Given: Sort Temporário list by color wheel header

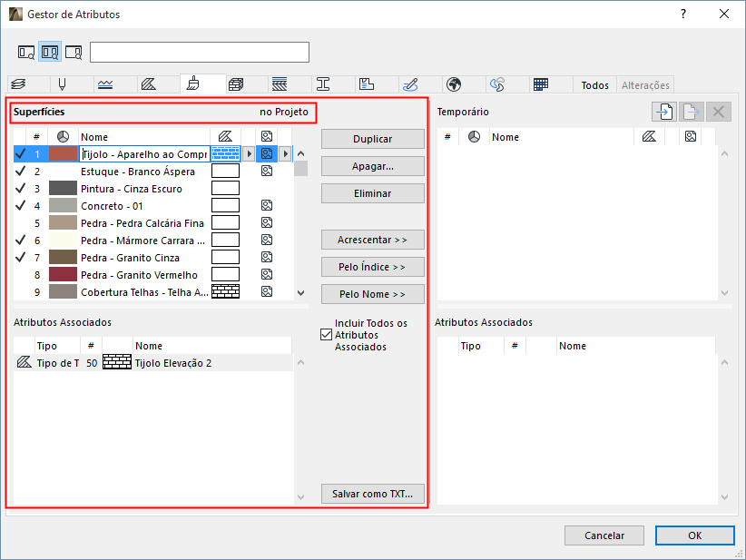Looking at the screenshot, I should pyautogui.click(x=474, y=137).
